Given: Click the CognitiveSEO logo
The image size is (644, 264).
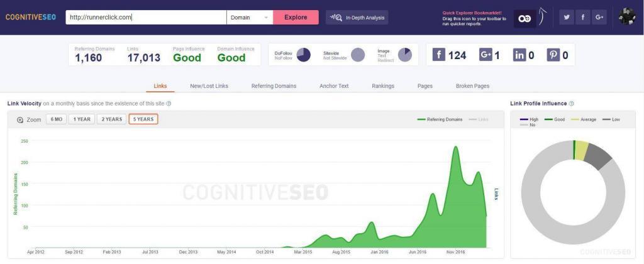Looking at the screenshot, I should 31,17.
